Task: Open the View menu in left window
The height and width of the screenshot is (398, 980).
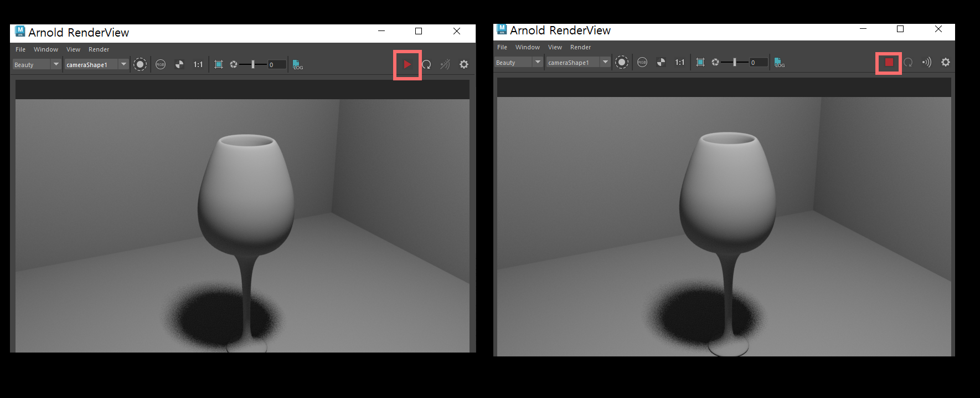Action: [73, 49]
